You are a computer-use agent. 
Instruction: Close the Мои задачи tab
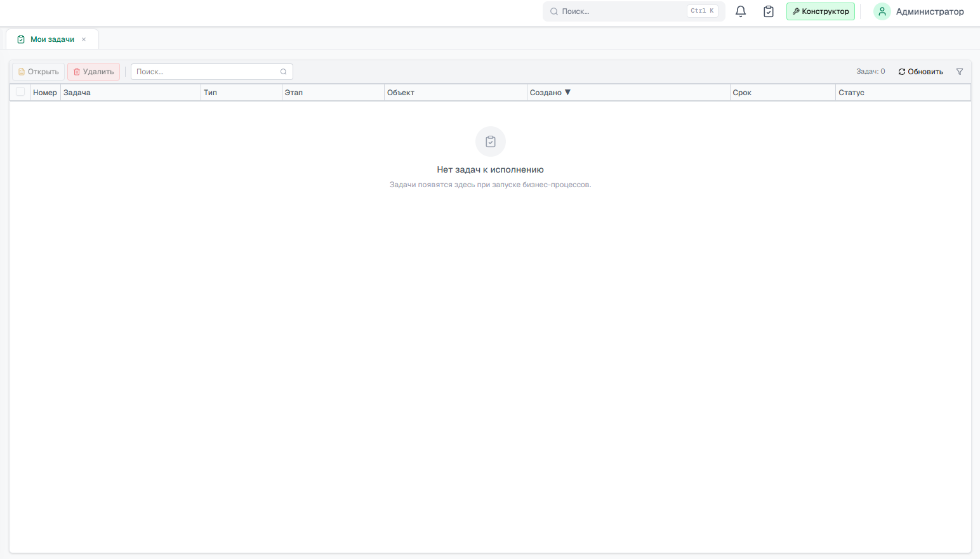pyautogui.click(x=84, y=39)
